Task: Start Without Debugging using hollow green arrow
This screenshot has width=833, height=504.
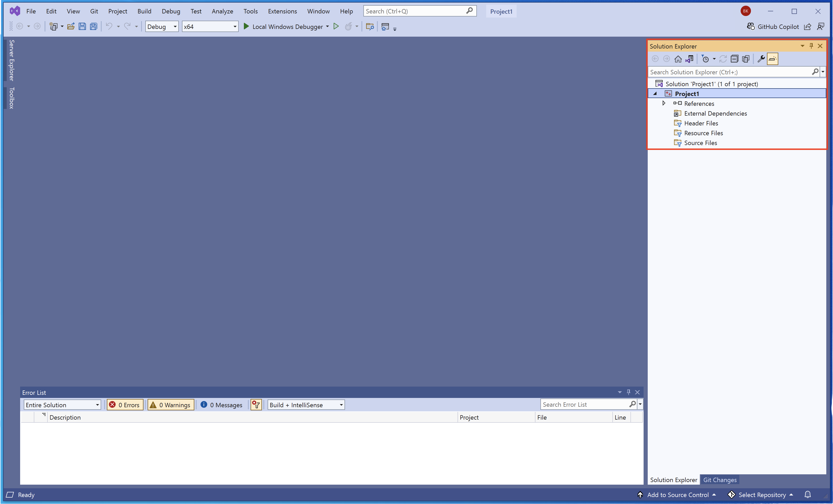Action: coord(336,26)
